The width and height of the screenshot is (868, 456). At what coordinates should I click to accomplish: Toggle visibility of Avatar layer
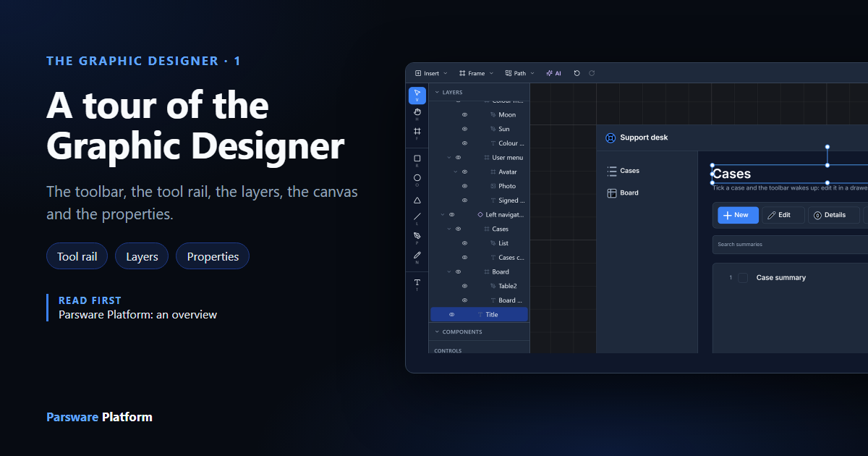coord(464,172)
